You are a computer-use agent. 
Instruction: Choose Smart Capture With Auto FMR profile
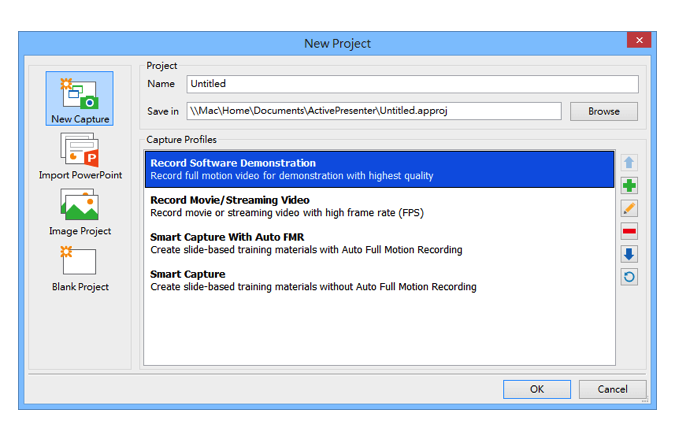tap(379, 243)
